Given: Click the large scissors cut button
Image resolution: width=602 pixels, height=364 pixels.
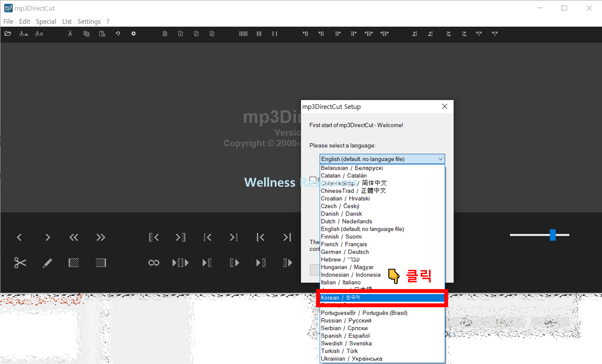Looking at the screenshot, I should 20,263.
